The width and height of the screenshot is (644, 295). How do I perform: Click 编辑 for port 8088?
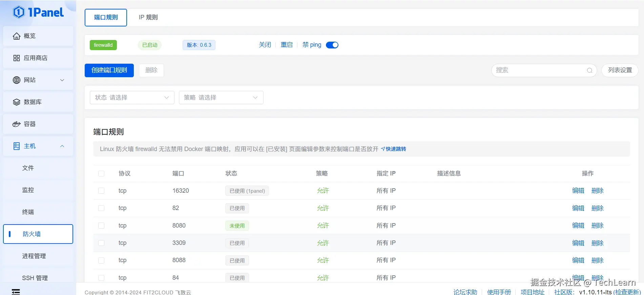click(x=578, y=260)
